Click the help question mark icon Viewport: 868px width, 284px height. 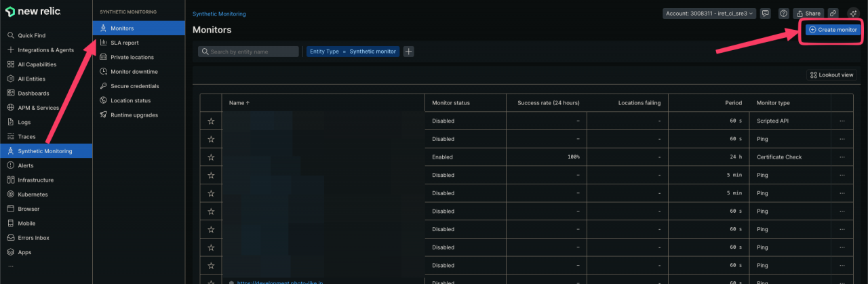click(784, 14)
